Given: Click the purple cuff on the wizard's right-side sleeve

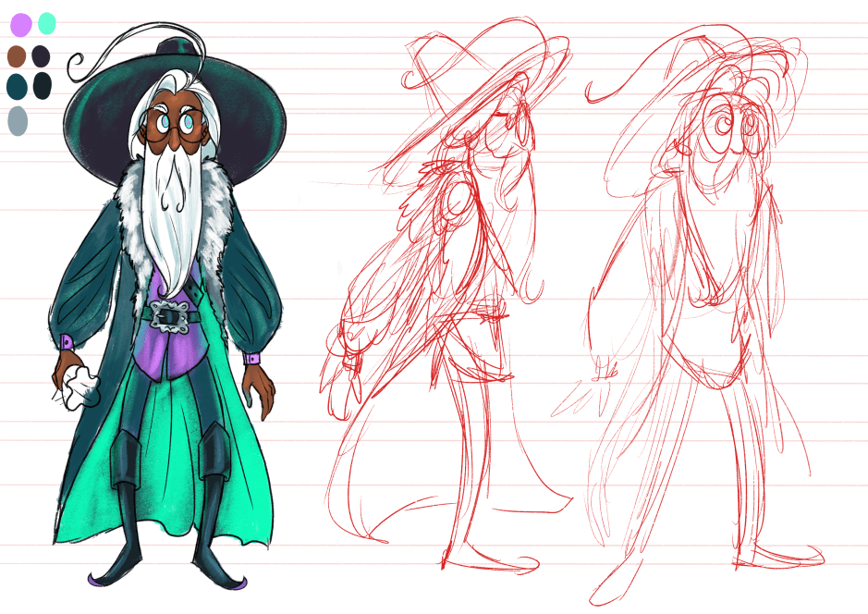Looking at the screenshot, I should [x=251, y=358].
